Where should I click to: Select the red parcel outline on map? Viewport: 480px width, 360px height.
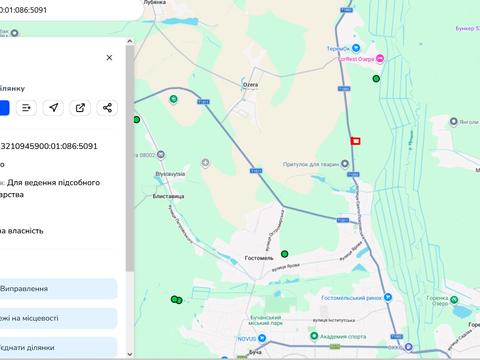pos(356,141)
